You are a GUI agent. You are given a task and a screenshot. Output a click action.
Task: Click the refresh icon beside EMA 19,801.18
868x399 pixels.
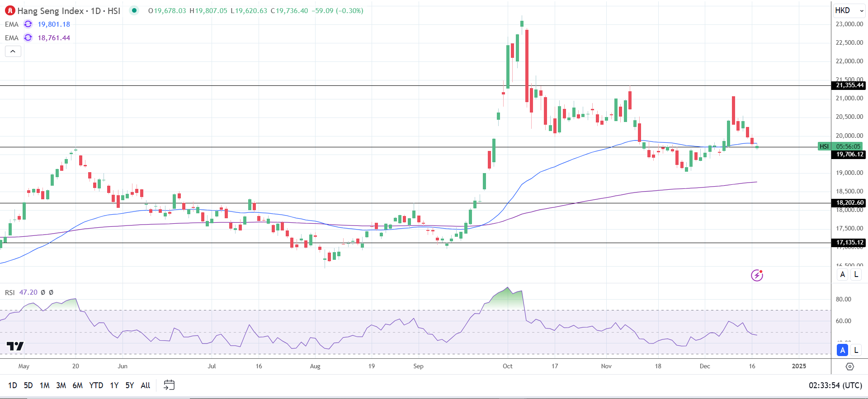(28, 24)
